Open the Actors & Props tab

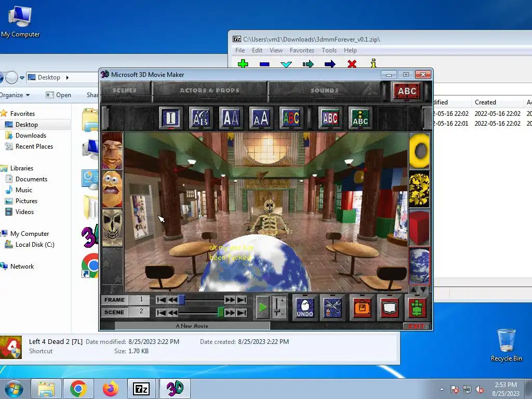click(x=209, y=90)
